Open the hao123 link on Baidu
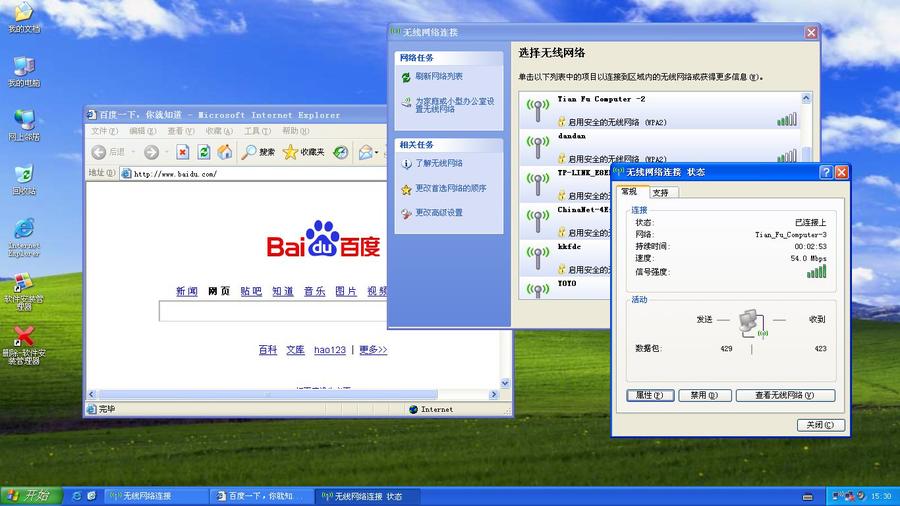 tap(330, 350)
